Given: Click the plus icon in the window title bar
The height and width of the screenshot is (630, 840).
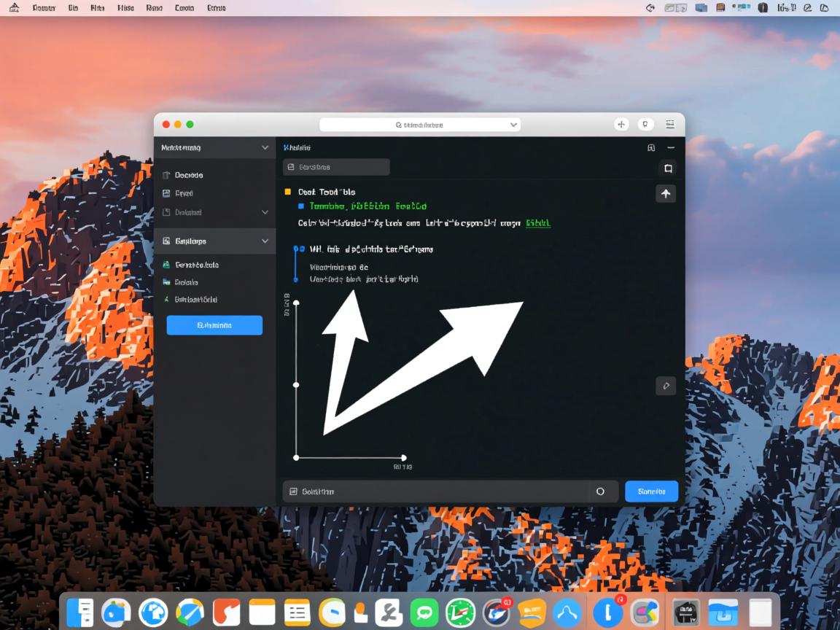Looking at the screenshot, I should coord(621,125).
